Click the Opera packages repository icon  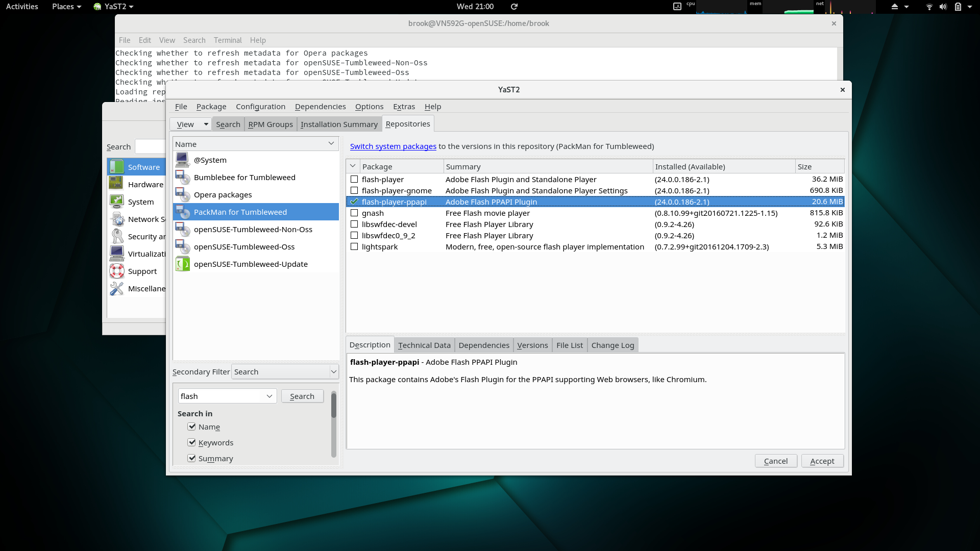182,195
